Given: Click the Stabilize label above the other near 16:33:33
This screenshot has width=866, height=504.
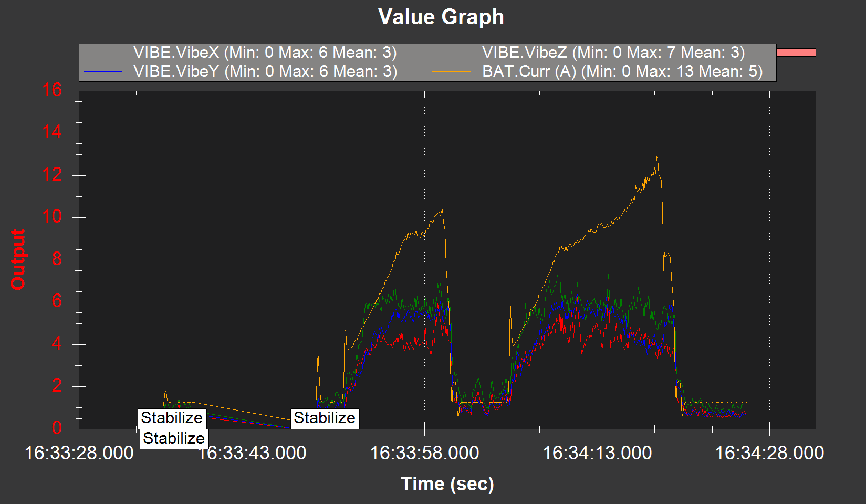Looking at the screenshot, I should tap(172, 418).
